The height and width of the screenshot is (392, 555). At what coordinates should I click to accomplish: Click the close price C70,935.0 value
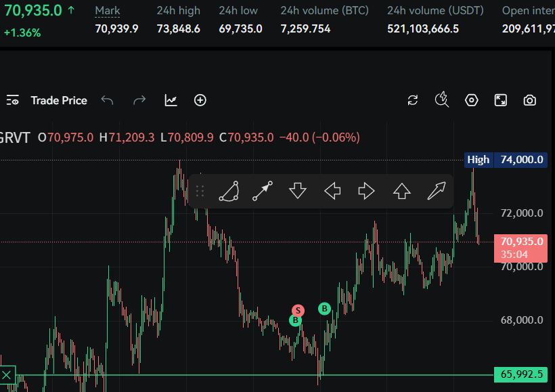(246, 137)
